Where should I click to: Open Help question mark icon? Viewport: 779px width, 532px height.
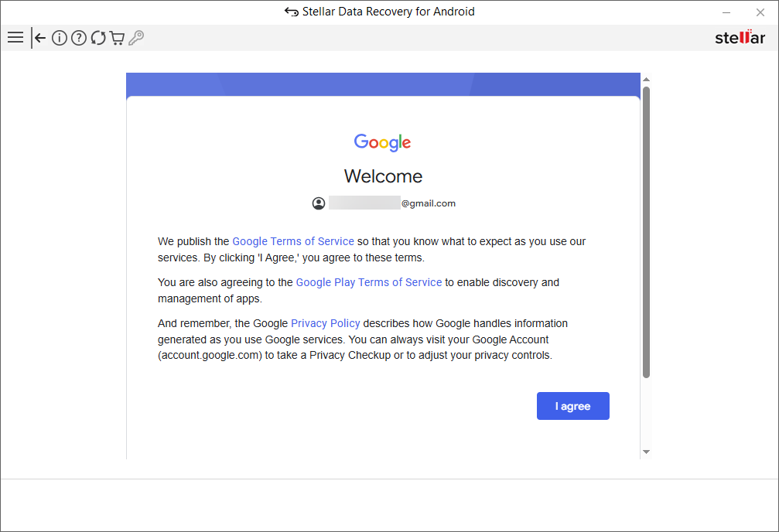pyautogui.click(x=79, y=38)
